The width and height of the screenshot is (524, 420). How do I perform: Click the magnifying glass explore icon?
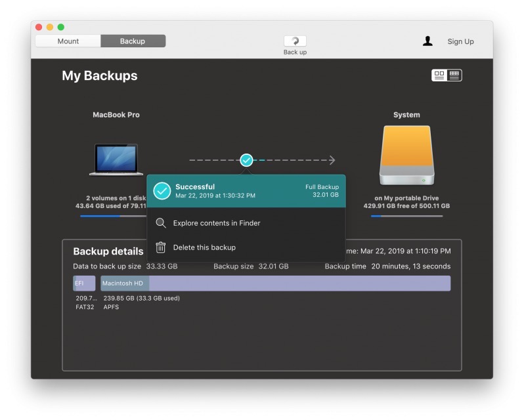(161, 223)
